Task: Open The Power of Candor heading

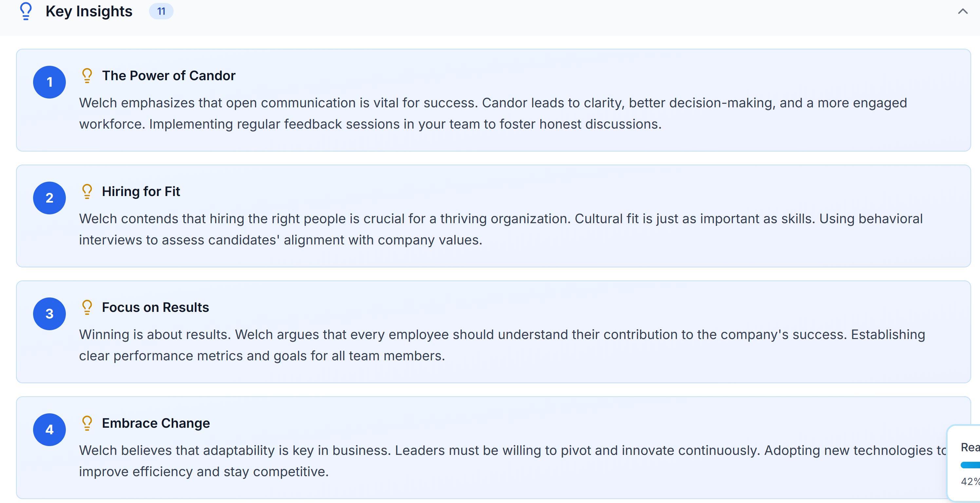Action: (169, 76)
